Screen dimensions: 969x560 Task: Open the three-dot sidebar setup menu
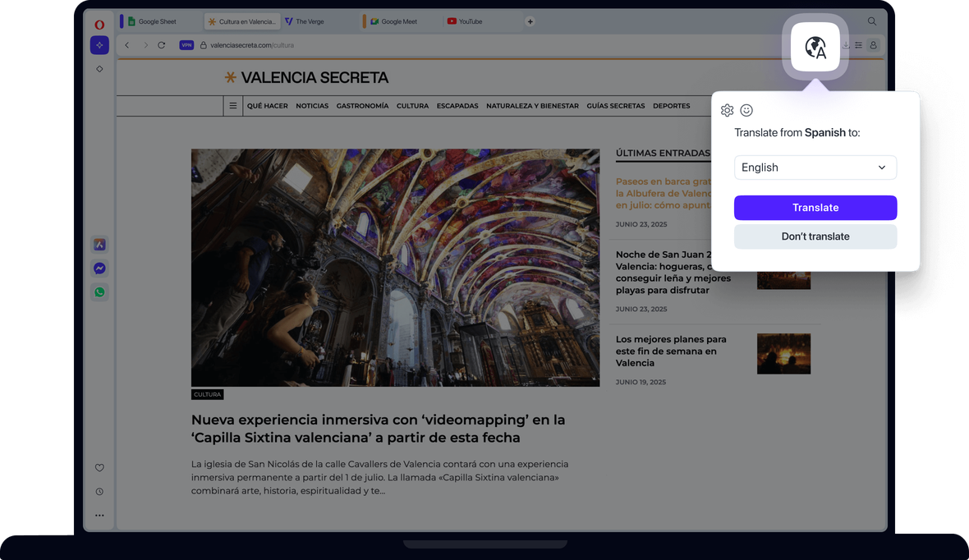[99, 515]
